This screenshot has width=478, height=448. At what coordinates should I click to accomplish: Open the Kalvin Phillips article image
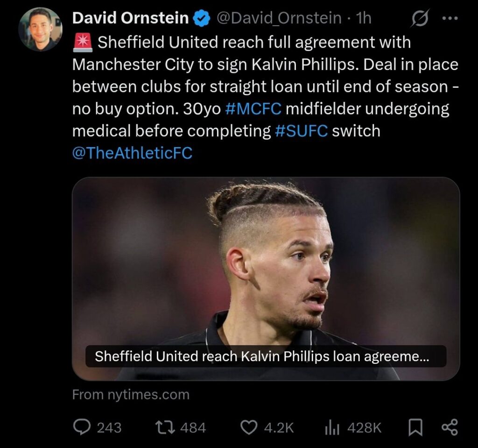(266, 262)
